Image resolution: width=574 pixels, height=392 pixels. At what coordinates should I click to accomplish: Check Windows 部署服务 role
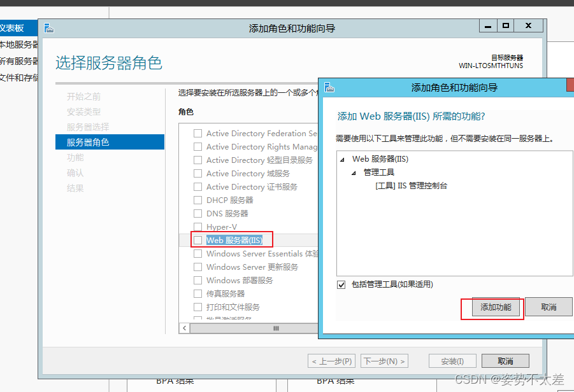point(197,280)
